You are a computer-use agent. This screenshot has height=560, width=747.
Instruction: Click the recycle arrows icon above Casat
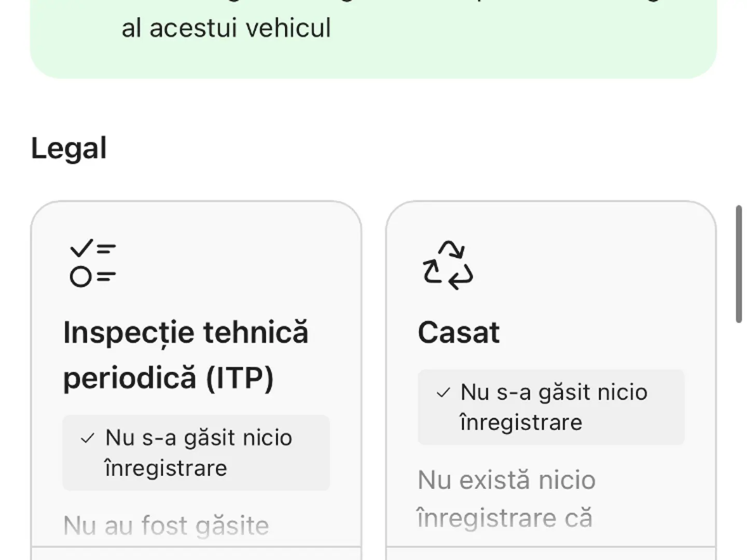448,265
